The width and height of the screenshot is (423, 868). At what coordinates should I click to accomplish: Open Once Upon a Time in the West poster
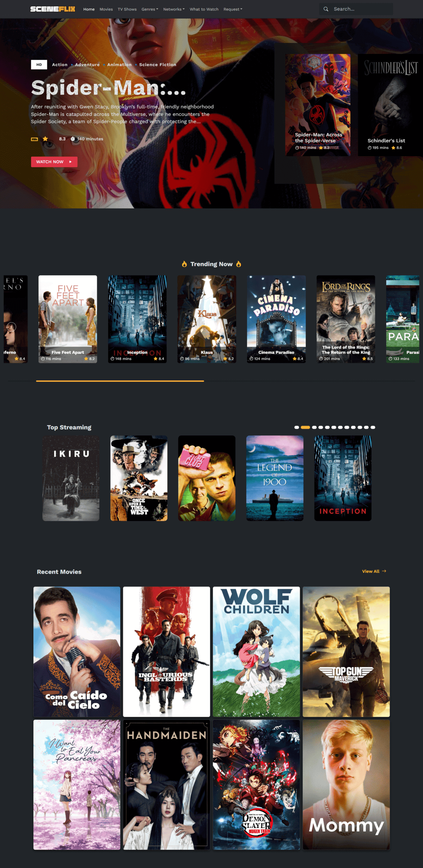pos(139,478)
